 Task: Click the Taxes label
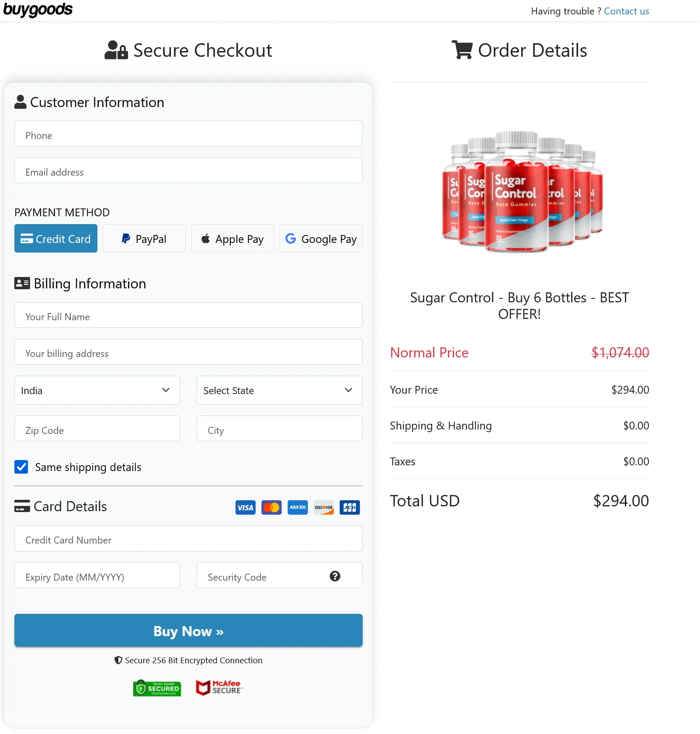(x=402, y=461)
